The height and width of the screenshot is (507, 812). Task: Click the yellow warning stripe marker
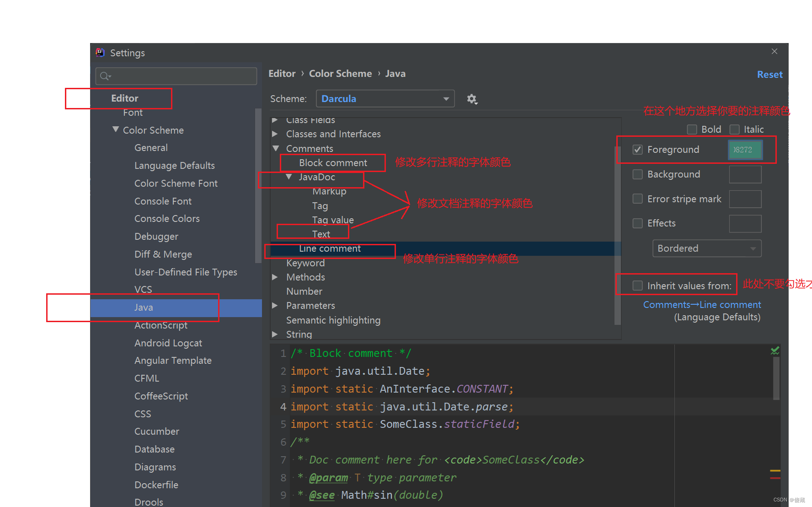click(x=775, y=471)
